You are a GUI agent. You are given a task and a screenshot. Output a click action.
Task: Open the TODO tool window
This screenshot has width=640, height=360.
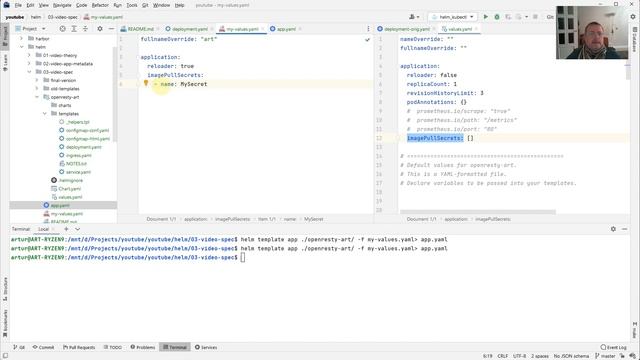click(113, 347)
